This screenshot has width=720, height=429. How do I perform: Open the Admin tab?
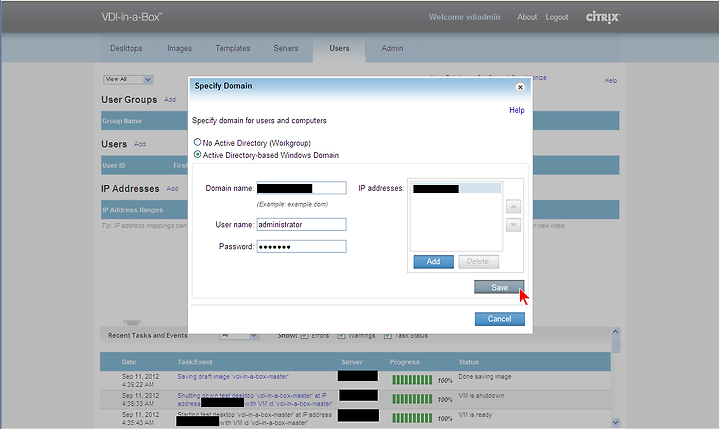point(392,48)
